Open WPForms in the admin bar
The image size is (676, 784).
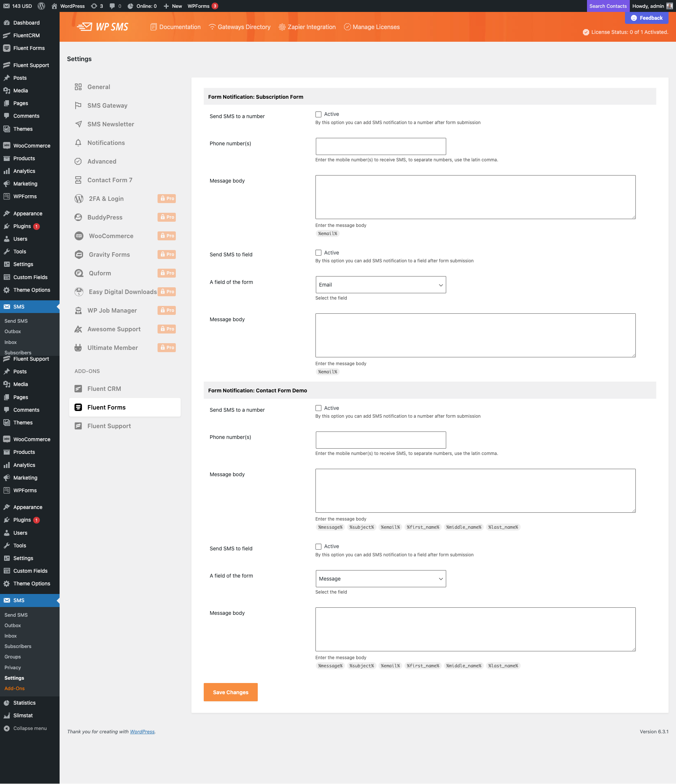[x=203, y=6]
